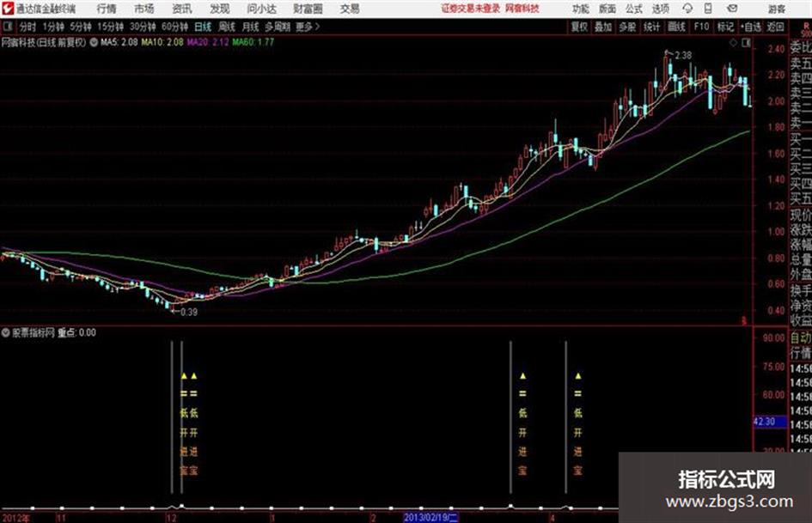Switch to 周线 weekly tab
This screenshot has width=812, height=523.
pos(227,27)
